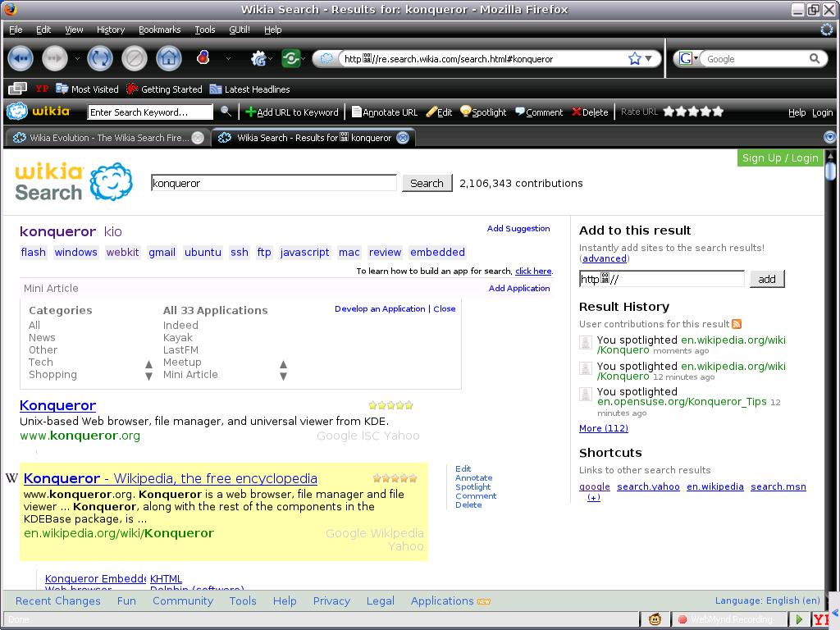The width and height of the screenshot is (840, 630).
Task: Click the Comment button in Wikia toolbar
Action: point(539,112)
